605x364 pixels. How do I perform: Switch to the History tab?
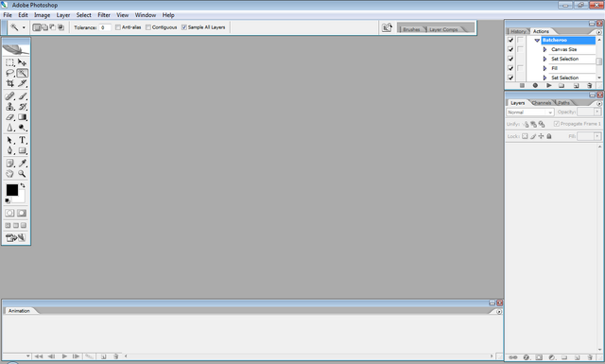click(518, 31)
